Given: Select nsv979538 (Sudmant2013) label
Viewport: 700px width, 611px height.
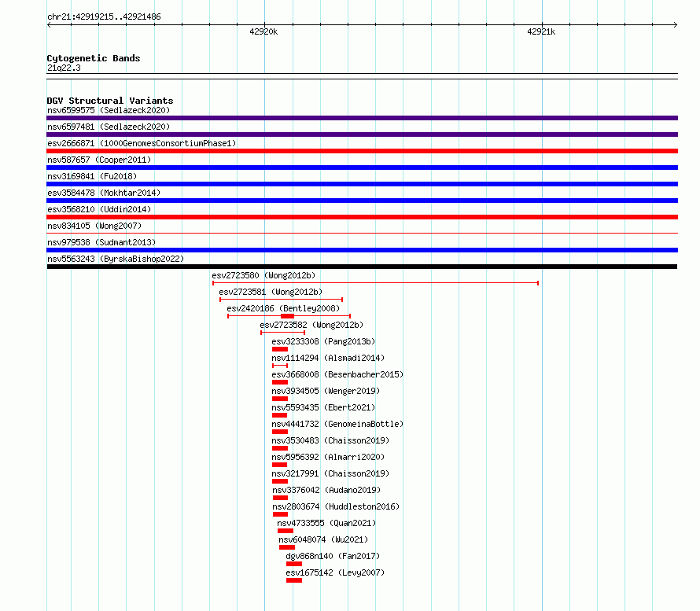Looking at the screenshot, I should pyautogui.click(x=101, y=242).
